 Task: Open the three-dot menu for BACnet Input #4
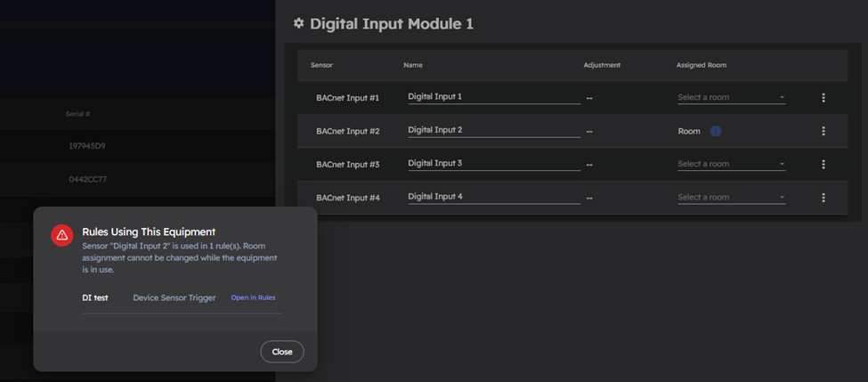tap(823, 198)
